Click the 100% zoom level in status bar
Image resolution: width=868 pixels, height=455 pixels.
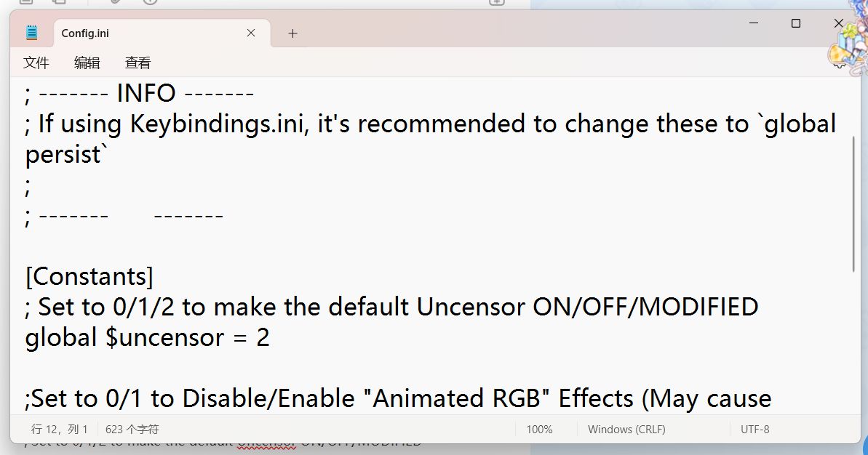click(539, 430)
